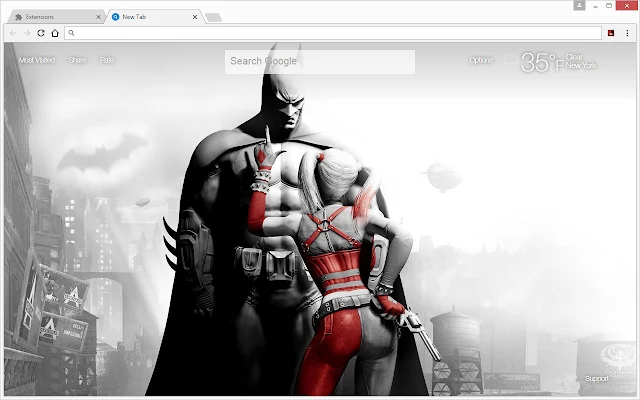640x400 pixels.
Task: Click the Clear weather condition text
Action: (574, 57)
